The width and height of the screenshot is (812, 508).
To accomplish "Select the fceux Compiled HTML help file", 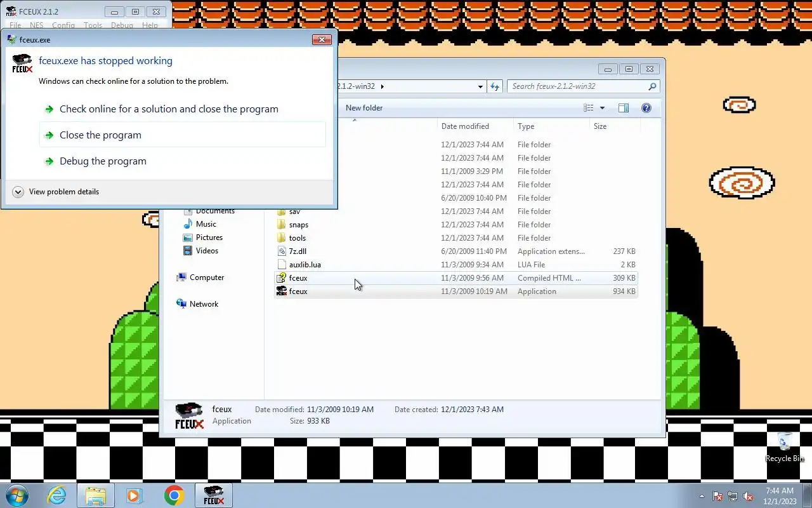I will 455,278.
